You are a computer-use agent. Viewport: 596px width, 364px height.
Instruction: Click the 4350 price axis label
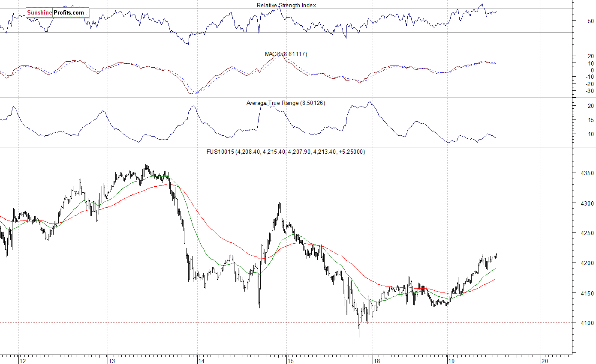(x=587, y=173)
